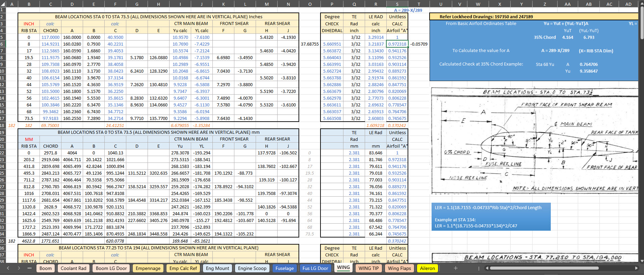This screenshot has height=275, width=644.
Task: Select the cell containing 0.972318 in row 6
Action: (397, 44)
